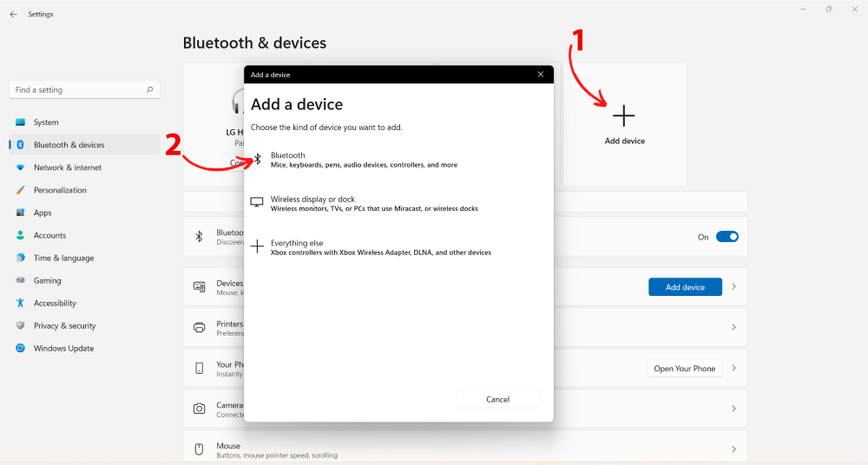Expand the Mouse settings chevron
This screenshot has width=868, height=465.
734,449
